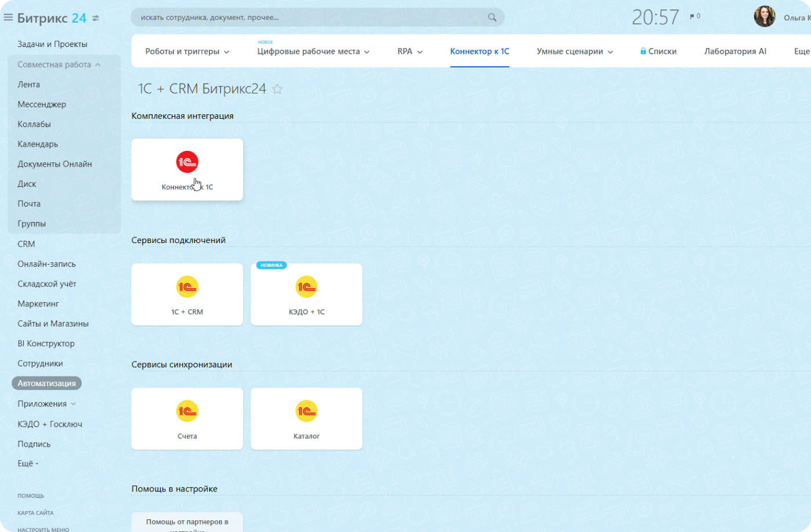Click the НАСТРОИТЬ МЕНЮ link
Screen dimensions: 811x532
(43, 529)
